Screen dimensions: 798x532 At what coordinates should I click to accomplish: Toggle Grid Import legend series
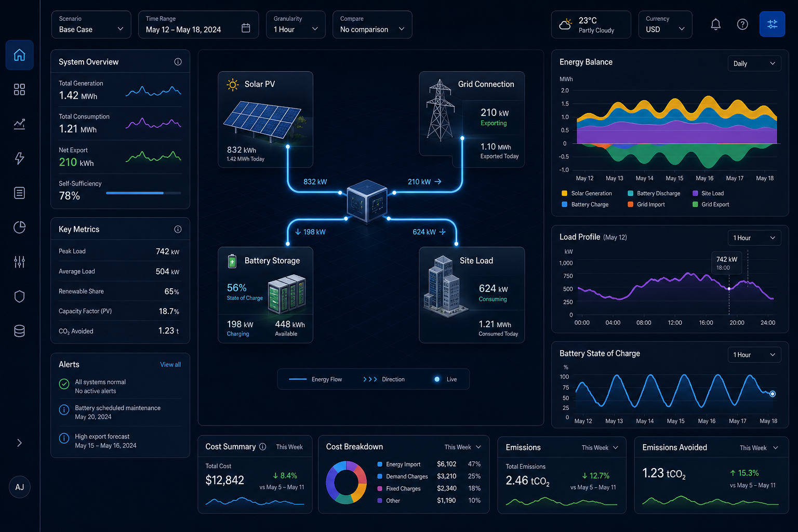646,205
